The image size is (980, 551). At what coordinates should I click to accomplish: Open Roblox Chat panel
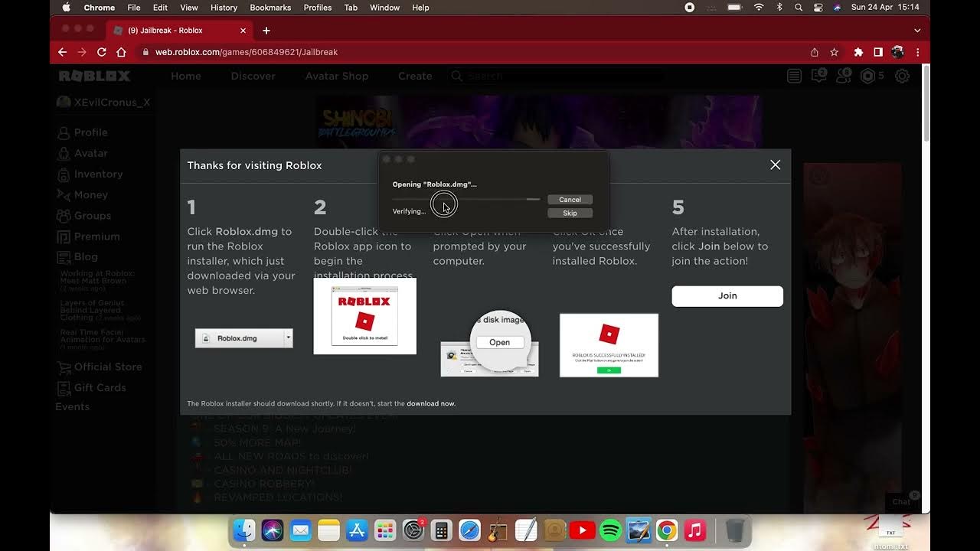pyautogui.click(x=902, y=501)
